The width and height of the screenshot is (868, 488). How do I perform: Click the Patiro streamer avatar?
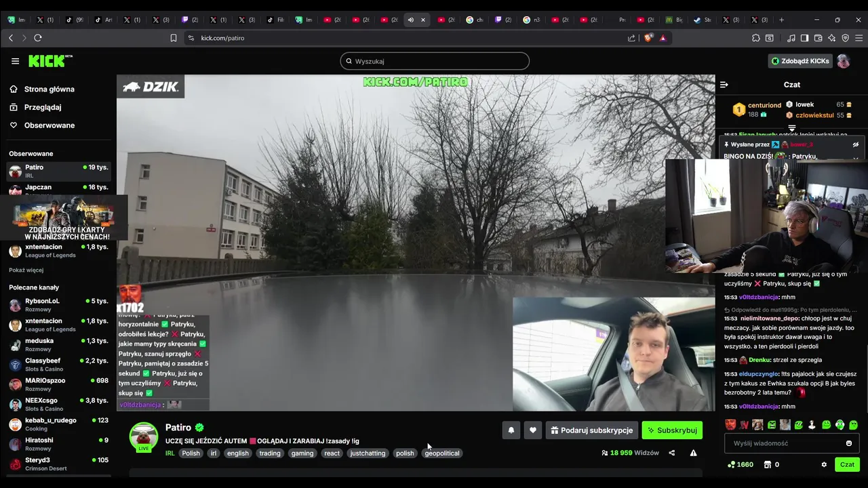point(144,436)
